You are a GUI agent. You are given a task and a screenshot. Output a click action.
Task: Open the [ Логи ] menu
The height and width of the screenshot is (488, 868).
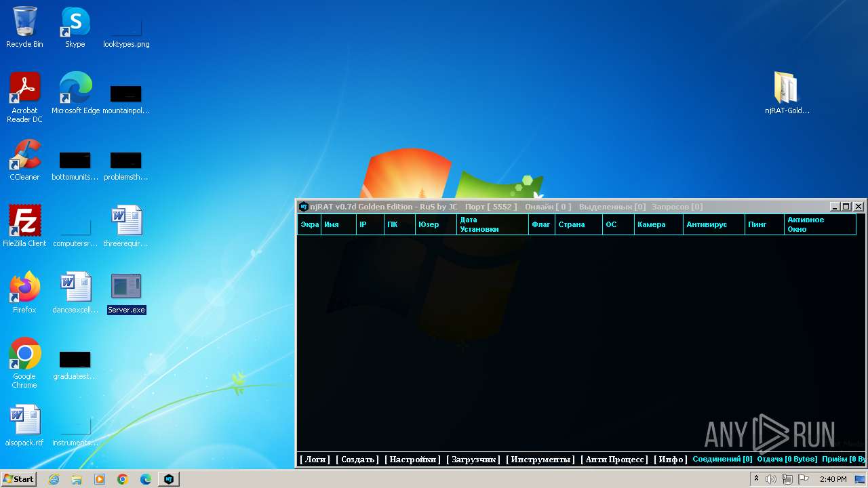[x=315, y=460]
